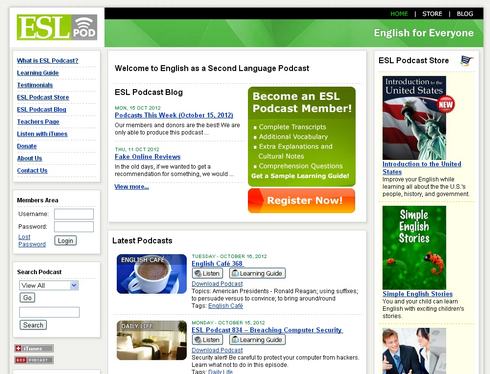The width and height of the screenshot is (490, 374).
Task: Open the View All podcast category dropdown
Action: [49, 285]
